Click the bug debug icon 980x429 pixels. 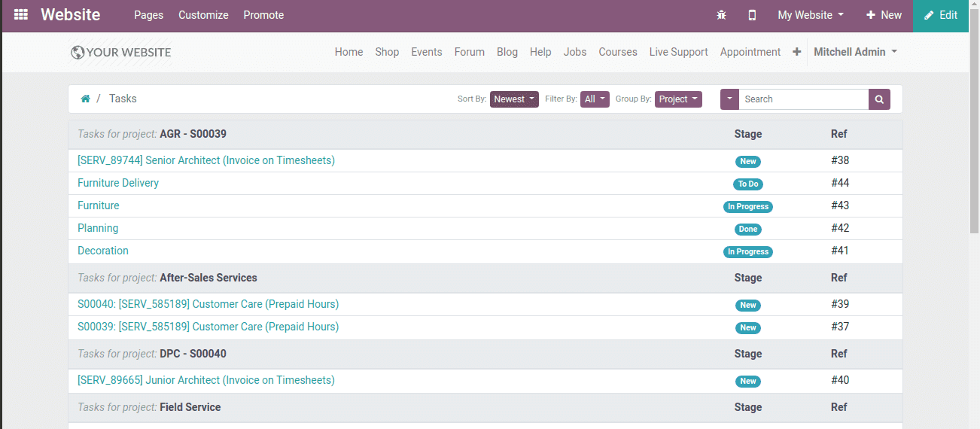click(x=721, y=15)
